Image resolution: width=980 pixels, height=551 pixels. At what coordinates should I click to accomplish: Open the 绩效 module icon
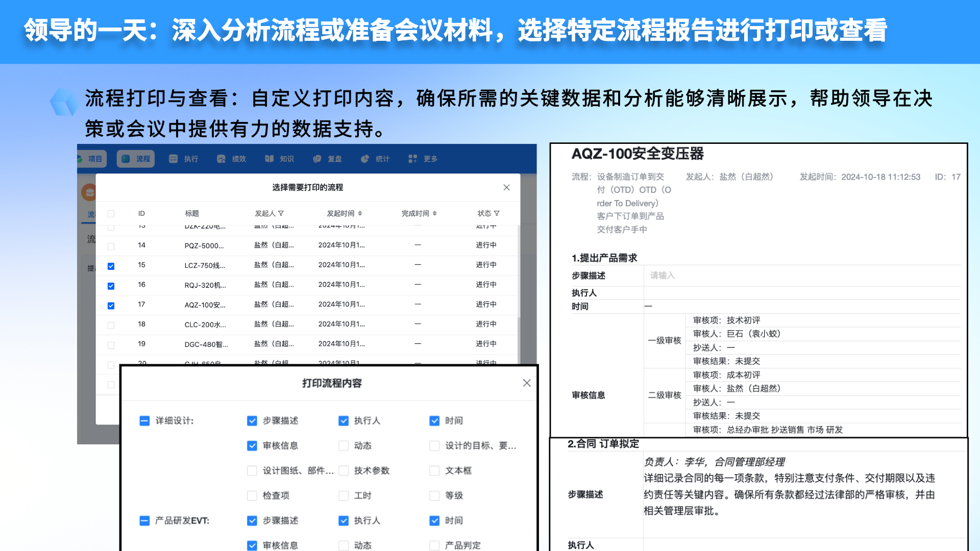tap(221, 159)
